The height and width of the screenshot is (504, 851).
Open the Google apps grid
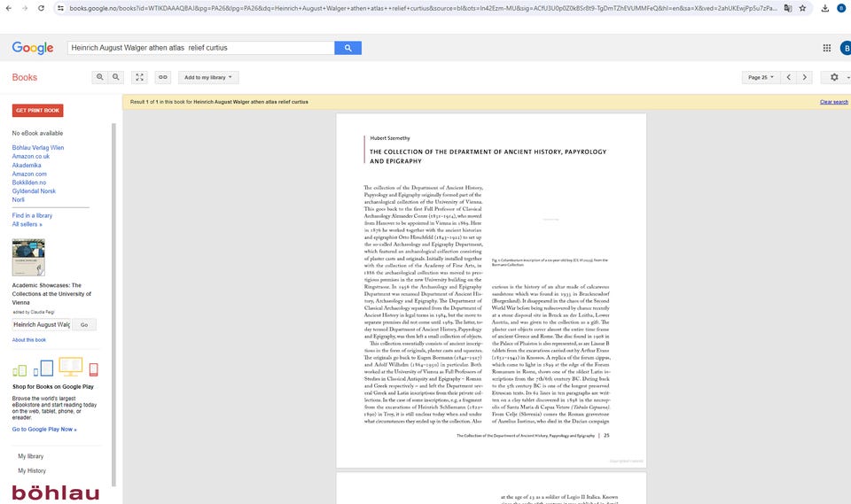[x=826, y=48]
